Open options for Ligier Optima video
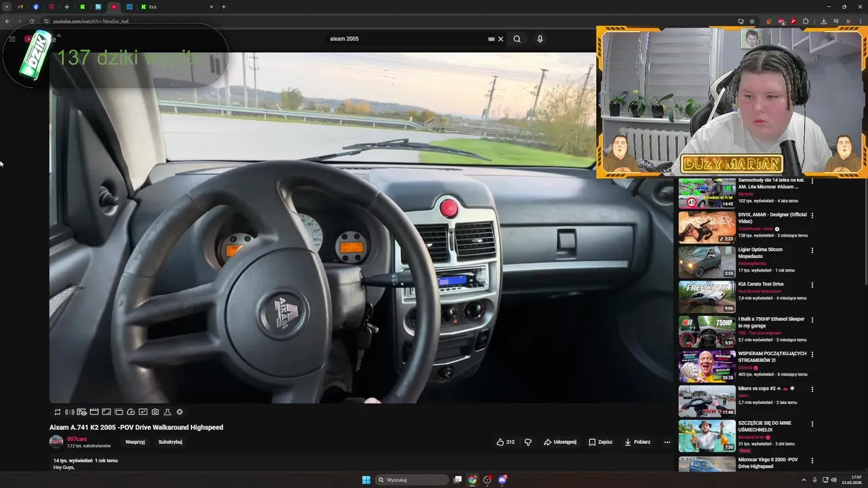The height and width of the screenshot is (488, 868). 812,251
